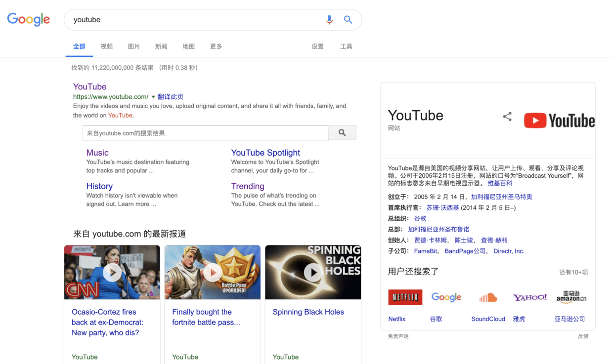Screen dimensions: 613x364
Task: Play the Fortnite battle pass video
Action: (213, 272)
